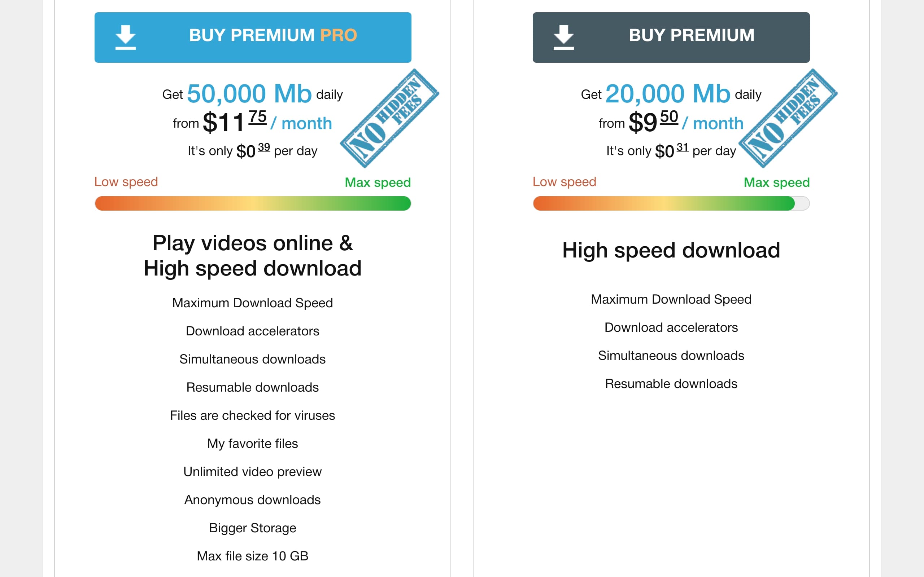
Task: Click 'Files are checked for viruses' feature
Action: tap(252, 415)
